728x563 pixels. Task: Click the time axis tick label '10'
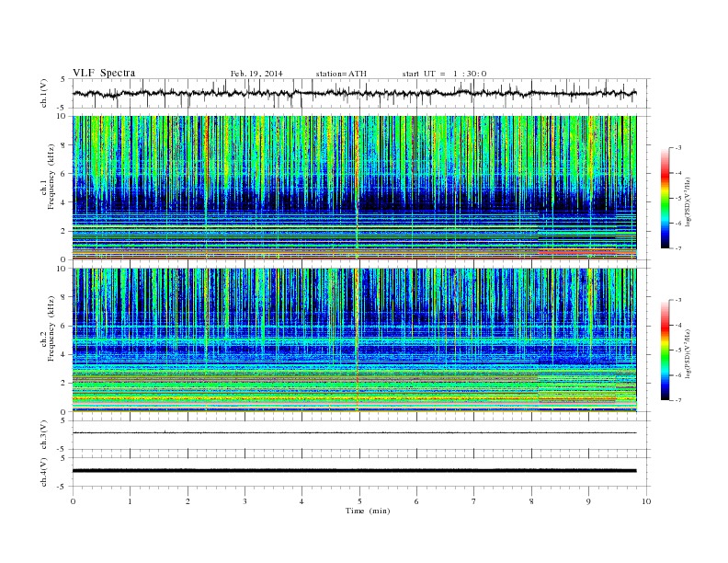(646, 501)
